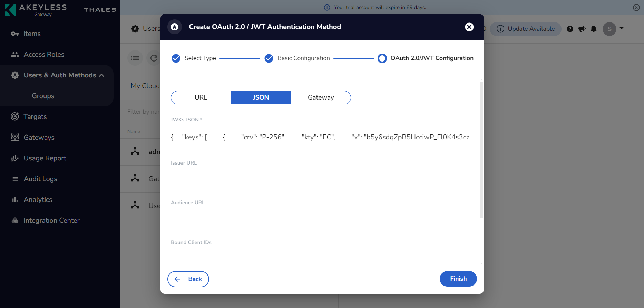Click the list view icon in toolbar
The width and height of the screenshot is (644, 308).
(x=135, y=58)
